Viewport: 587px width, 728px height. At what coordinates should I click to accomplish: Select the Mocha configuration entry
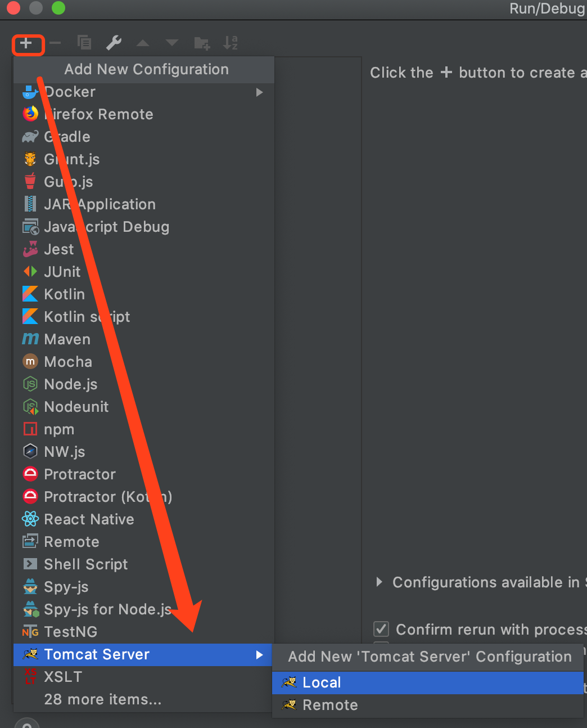[x=144, y=362]
